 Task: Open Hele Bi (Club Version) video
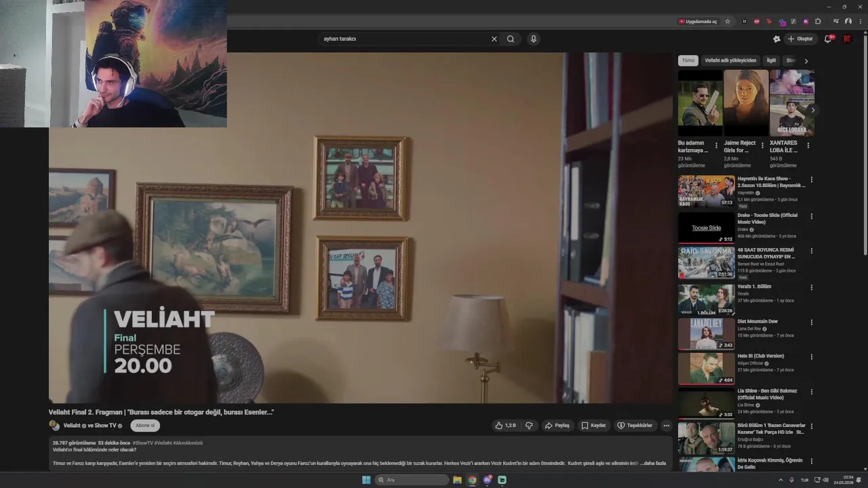point(760,356)
